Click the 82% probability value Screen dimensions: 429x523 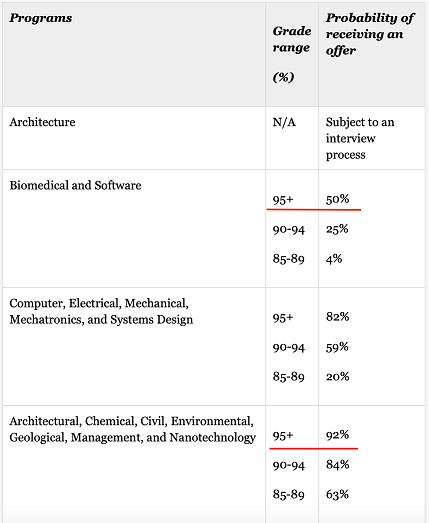tap(337, 317)
